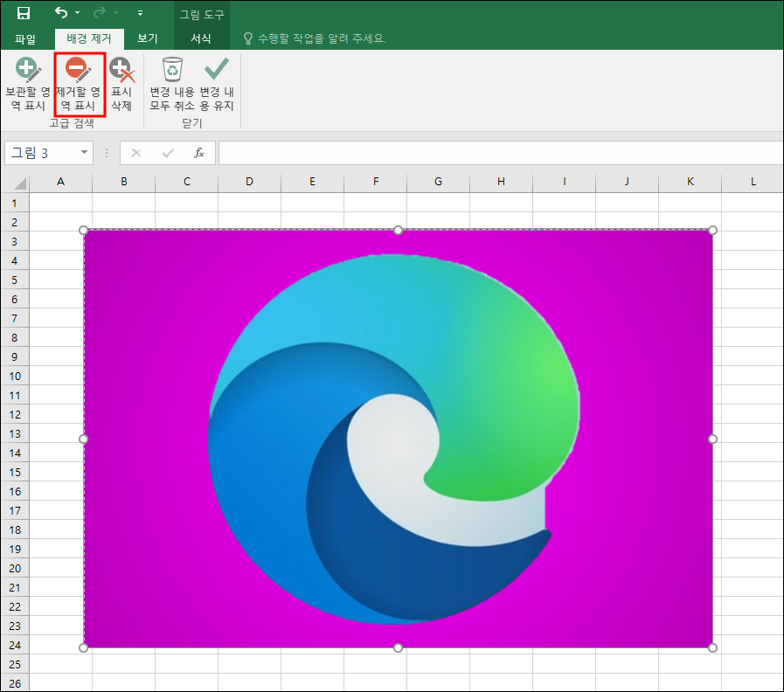
Task: Click the formula bar expand dots handle
Action: tap(107, 153)
